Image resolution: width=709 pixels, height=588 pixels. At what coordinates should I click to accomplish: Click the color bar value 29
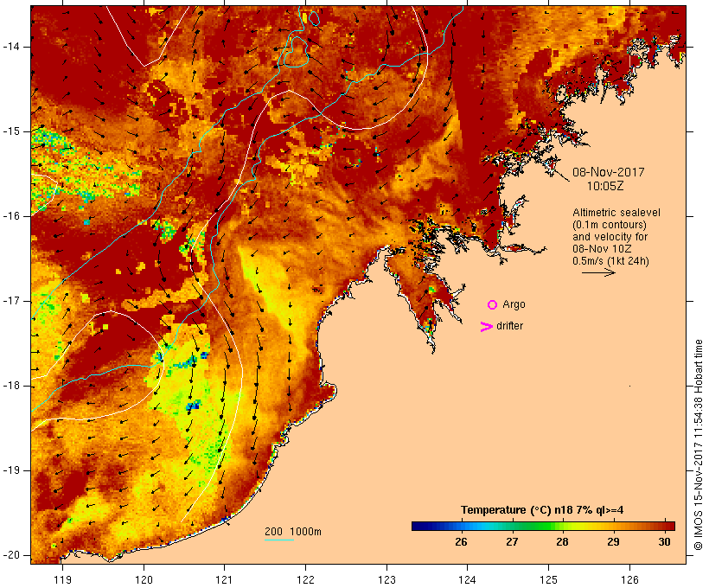(x=613, y=541)
